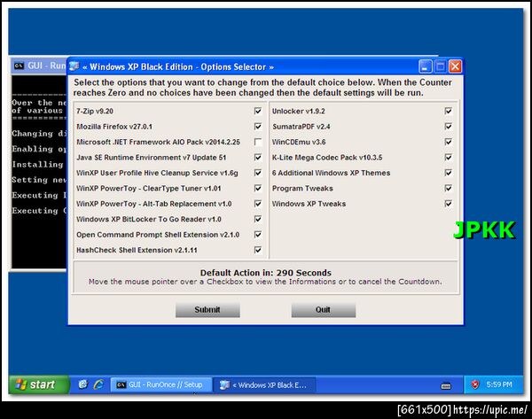This screenshot has height=419, width=532.
Task: Click the command prompt icon in GUI window
Action: coord(19,66)
